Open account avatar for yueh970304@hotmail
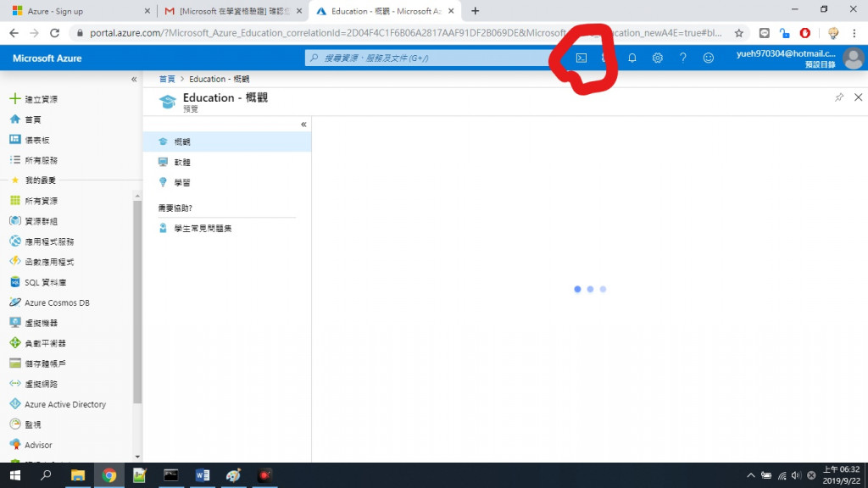868x488 pixels. pos(853,58)
